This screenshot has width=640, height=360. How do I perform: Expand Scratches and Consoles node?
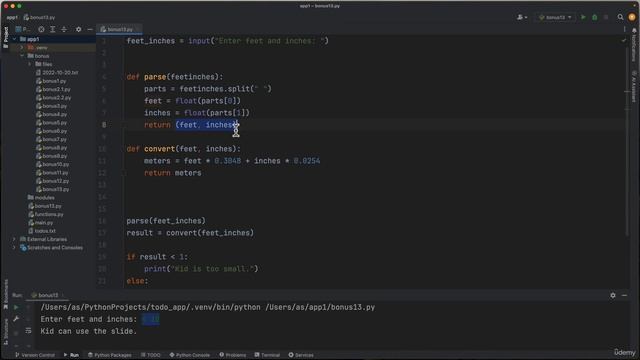[x=14, y=247]
